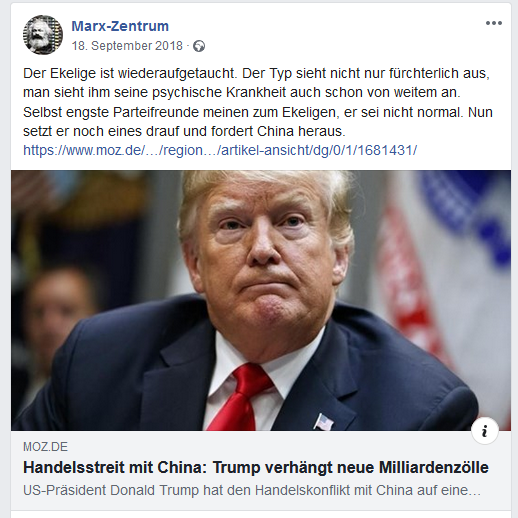Click the globe public-visibility icon

[199, 46]
